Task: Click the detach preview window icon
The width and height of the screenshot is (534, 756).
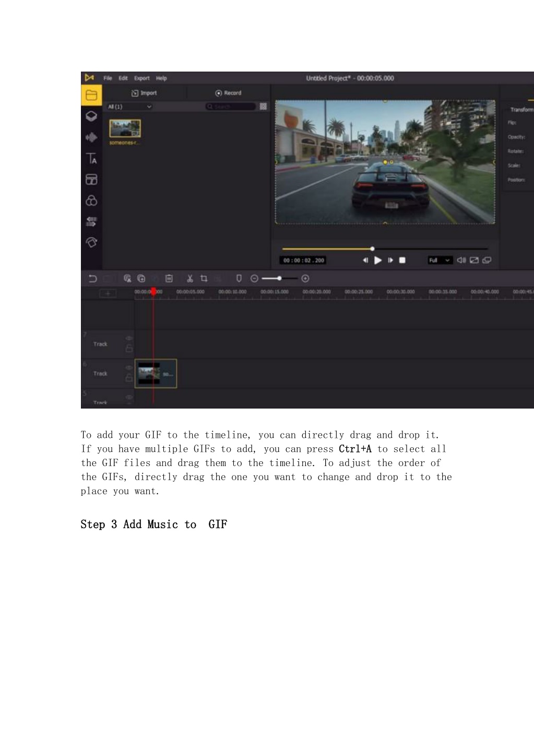Action: coord(486,260)
